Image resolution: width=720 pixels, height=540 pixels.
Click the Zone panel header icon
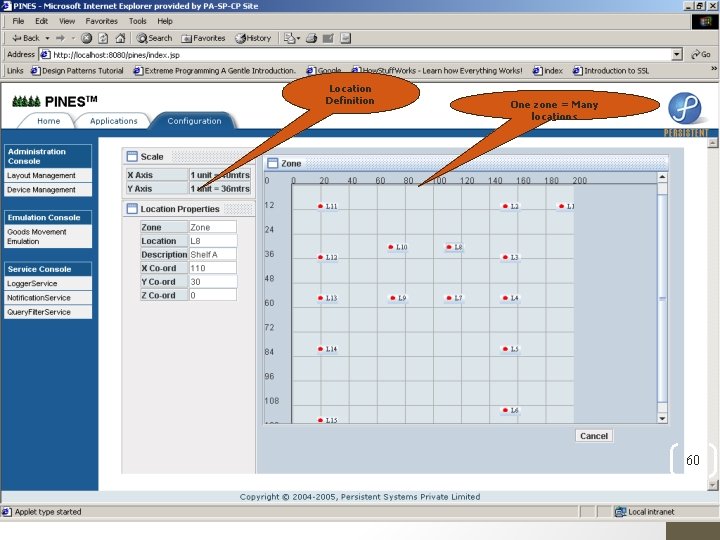click(272, 163)
